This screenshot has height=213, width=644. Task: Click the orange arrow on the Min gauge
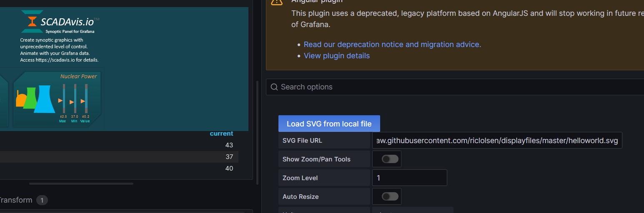click(x=72, y=102)
